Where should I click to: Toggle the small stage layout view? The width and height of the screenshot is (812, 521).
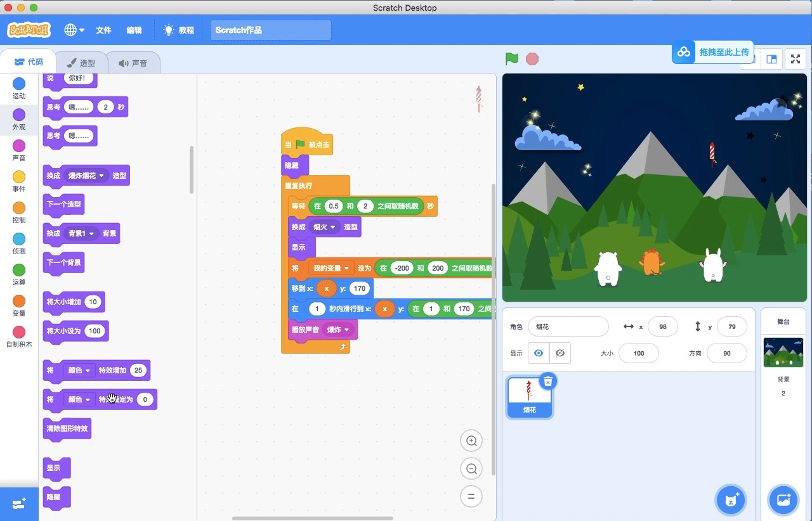click(x=771, y=58)
